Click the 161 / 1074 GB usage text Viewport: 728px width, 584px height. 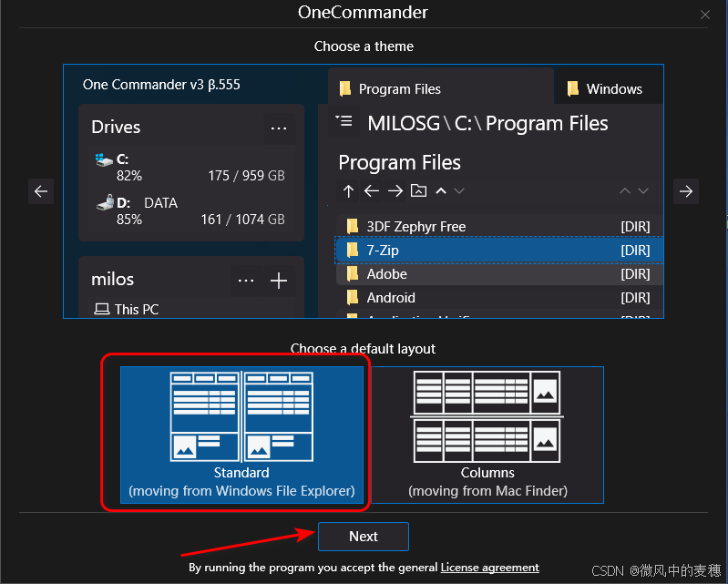(243, 220)
